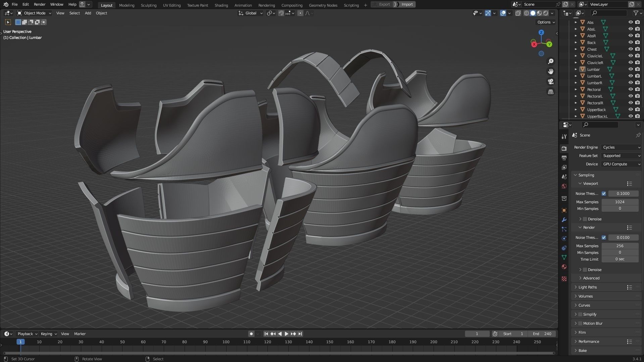
Task: Click the current frame number field
Action: click(x=477, y=334)
